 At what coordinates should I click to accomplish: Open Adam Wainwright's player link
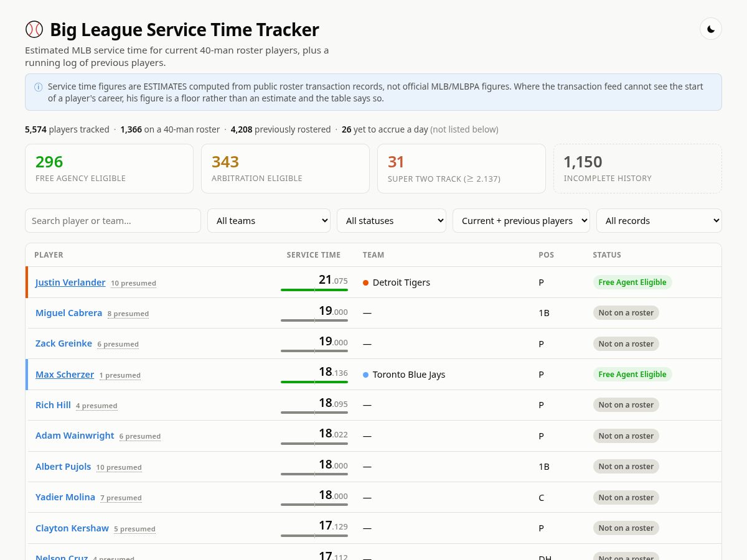pyautogui.click(x=75, y=436)
